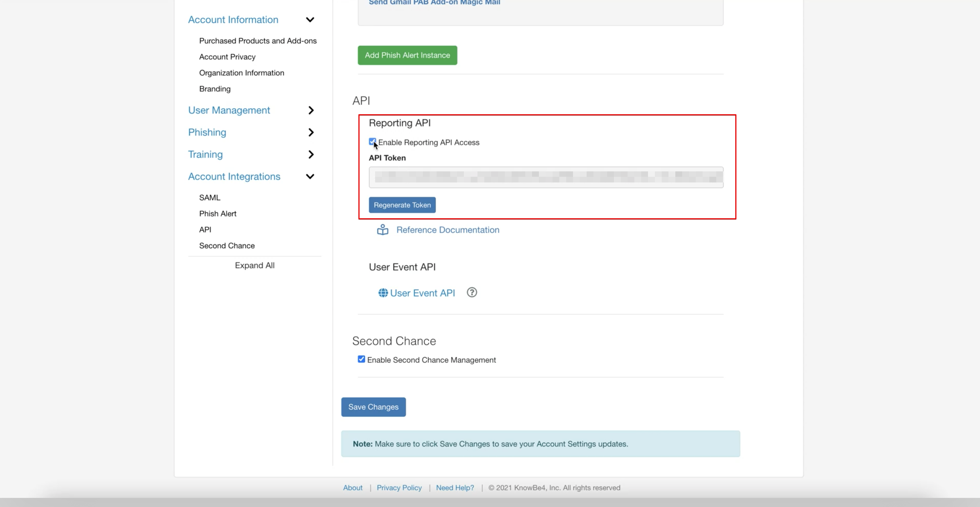Click the help question mark icon
The width and height of the screenshot is (980, 507).
[472, 292]
